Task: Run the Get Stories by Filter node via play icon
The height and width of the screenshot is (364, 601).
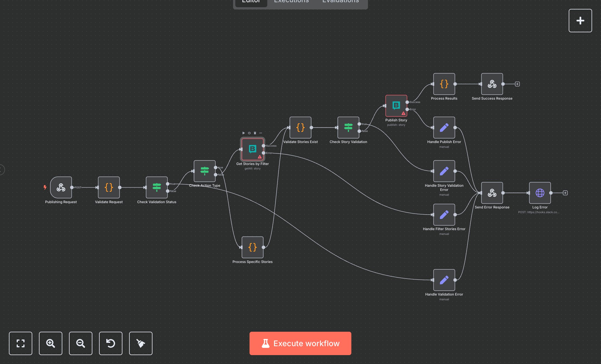Action: pos(243,133)
